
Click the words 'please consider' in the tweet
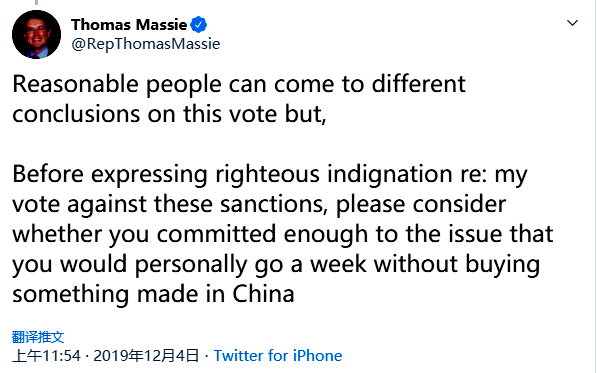click(x=421, y=204)
